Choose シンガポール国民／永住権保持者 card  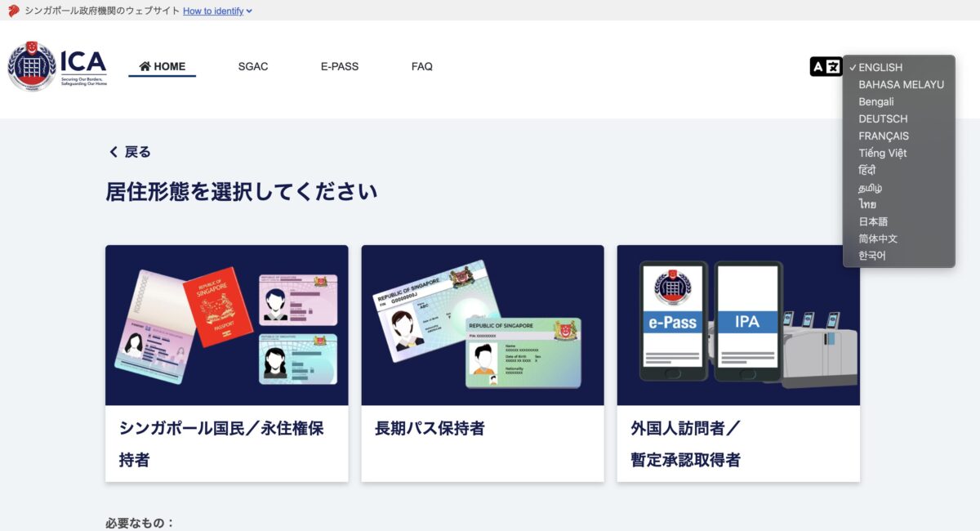tap(227, 364)
